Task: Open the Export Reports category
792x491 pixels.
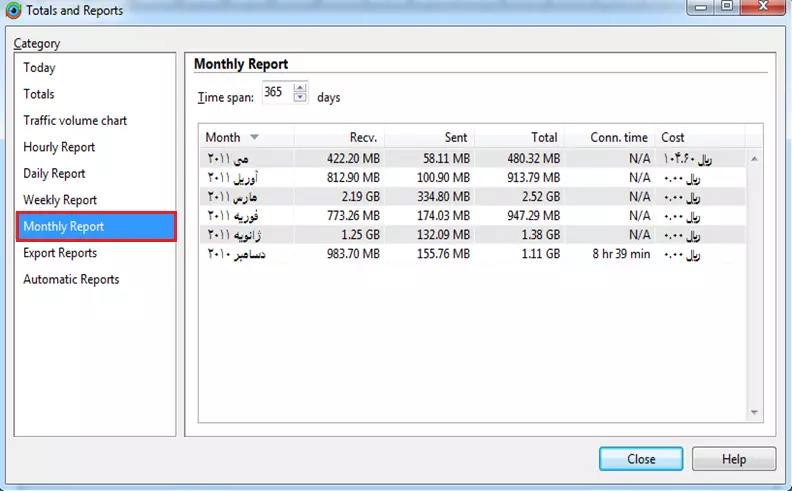Action: tap(60, 253)
